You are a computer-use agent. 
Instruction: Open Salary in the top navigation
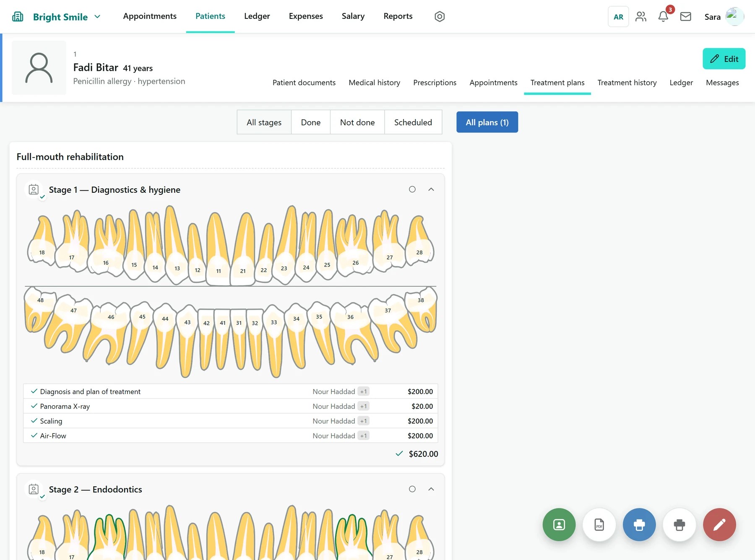click(x=353, y=16)
